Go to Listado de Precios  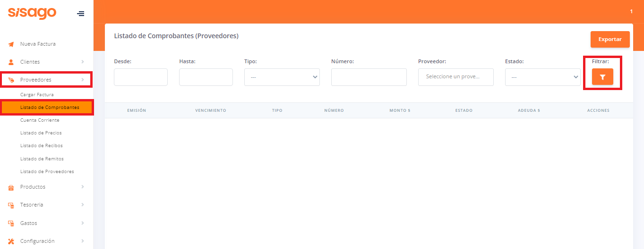[41, 133]
